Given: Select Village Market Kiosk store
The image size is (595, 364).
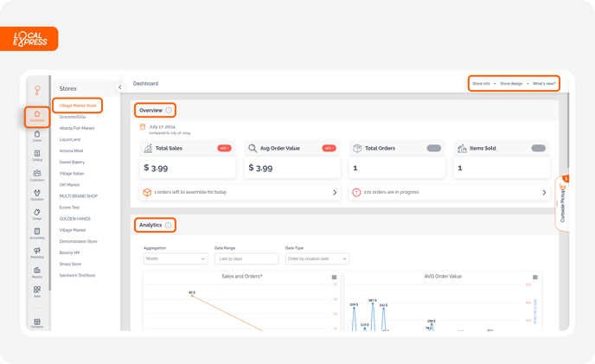Looking at the screenshot, I should pyautogui.click(x=77, y=105).
